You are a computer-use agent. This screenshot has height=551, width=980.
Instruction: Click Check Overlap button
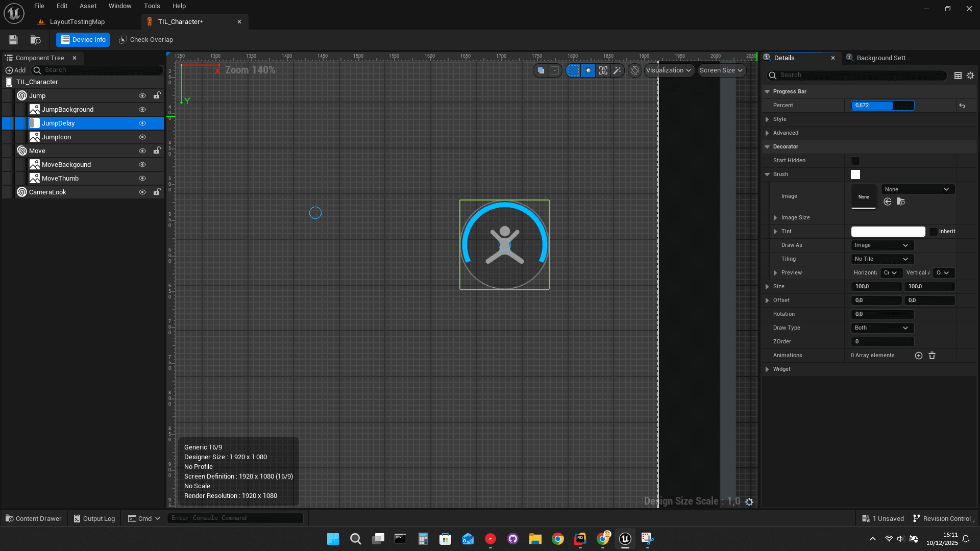[x=146, y=40]
